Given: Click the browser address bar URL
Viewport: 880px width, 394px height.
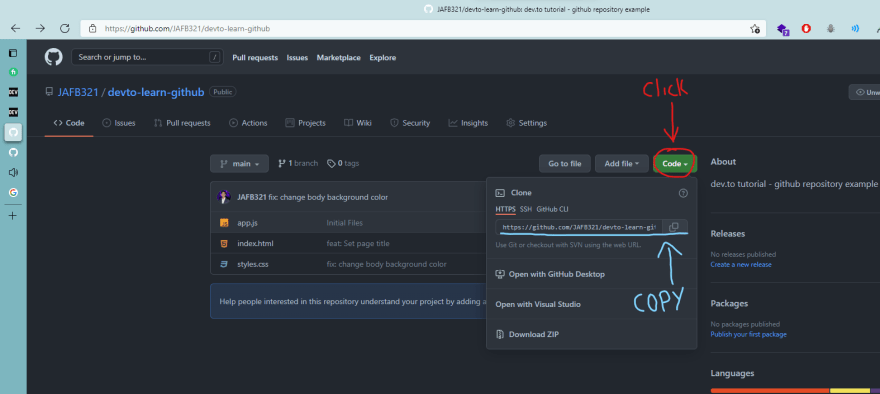Looking at the screenshot, I should coord(187,29).
